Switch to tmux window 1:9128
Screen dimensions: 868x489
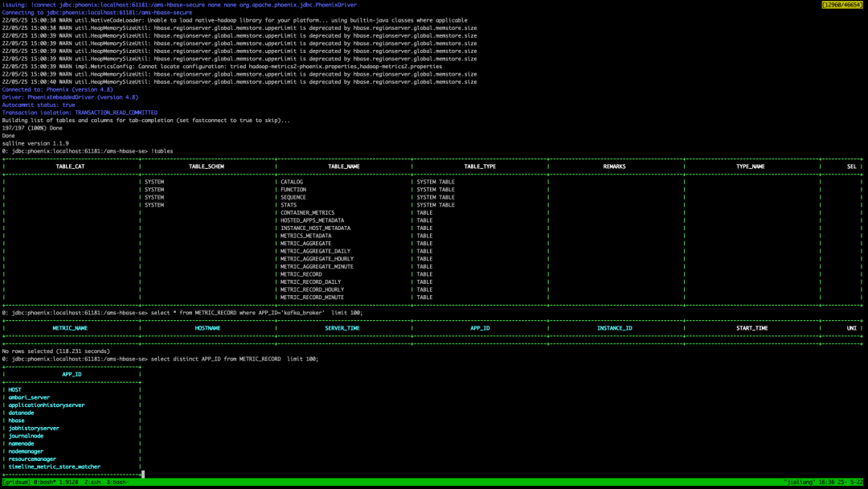(x=68, y=483)
